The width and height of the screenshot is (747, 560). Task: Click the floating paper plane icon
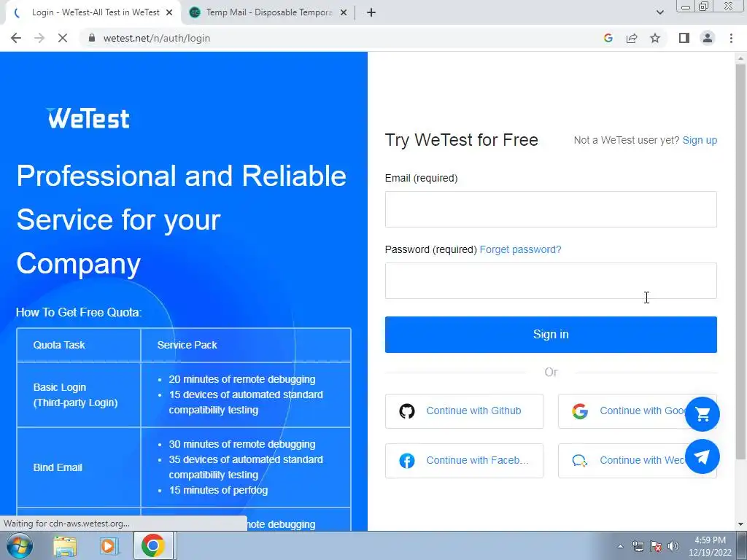703,456
